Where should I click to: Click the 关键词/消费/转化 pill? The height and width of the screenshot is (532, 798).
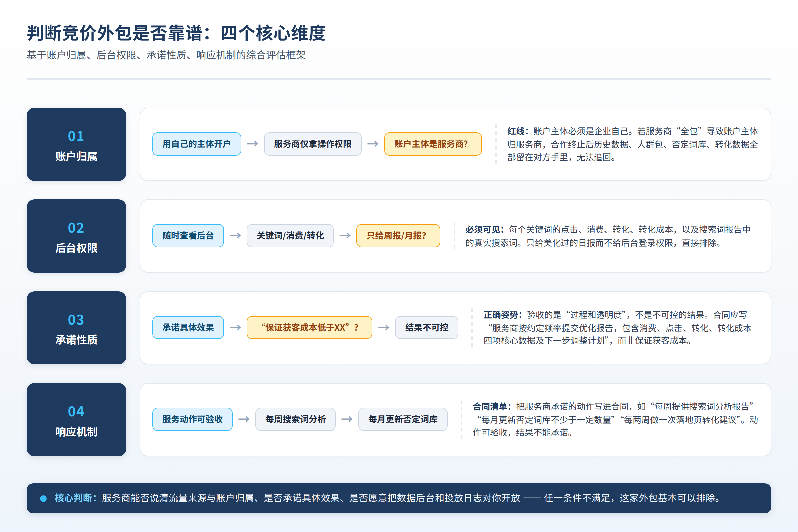tap(290, 236)
